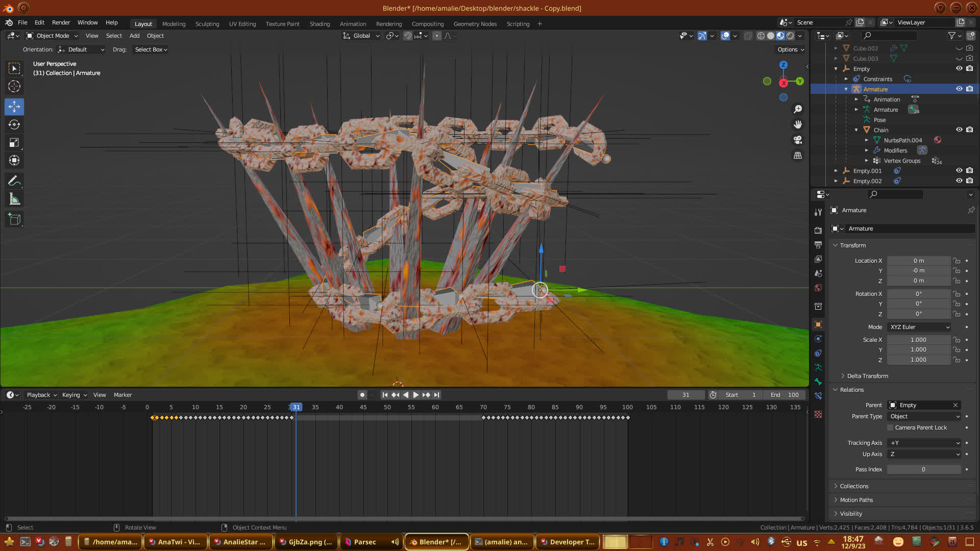Enable the Camera Parent Lock checkbox

click(x=890, y=428)
